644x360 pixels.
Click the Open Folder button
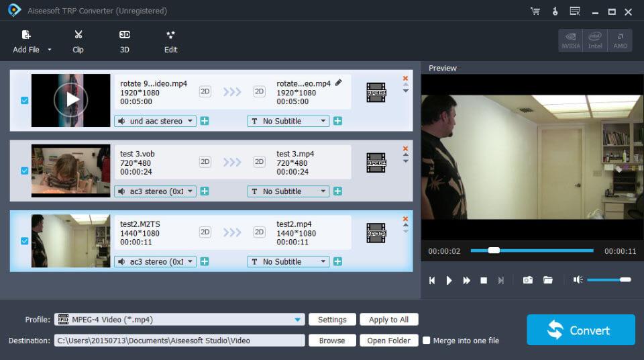tap(389, 341)
